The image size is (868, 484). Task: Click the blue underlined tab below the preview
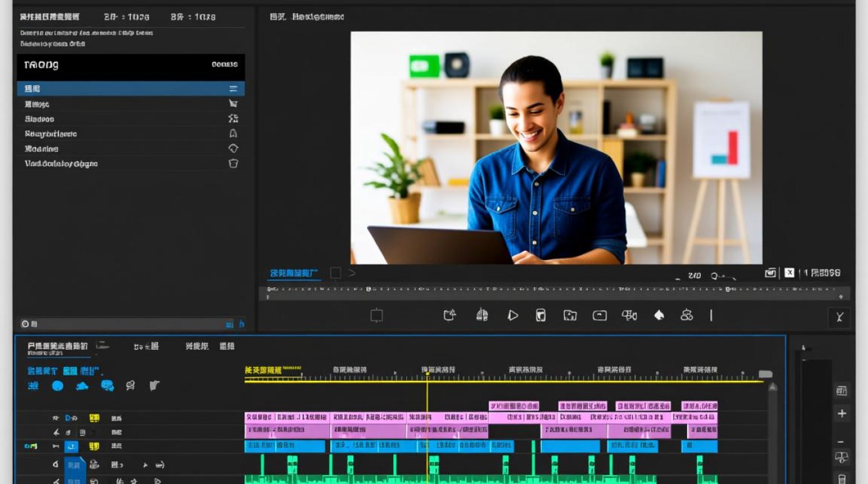(294, 274)
